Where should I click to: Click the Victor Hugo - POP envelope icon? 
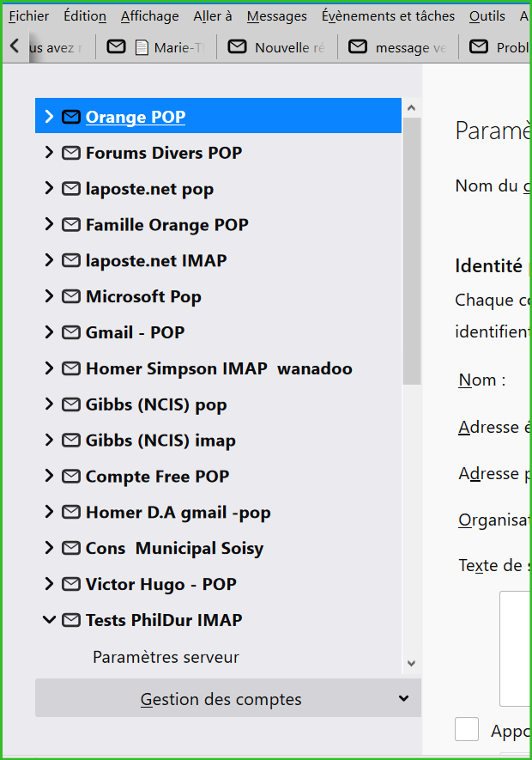70,584
